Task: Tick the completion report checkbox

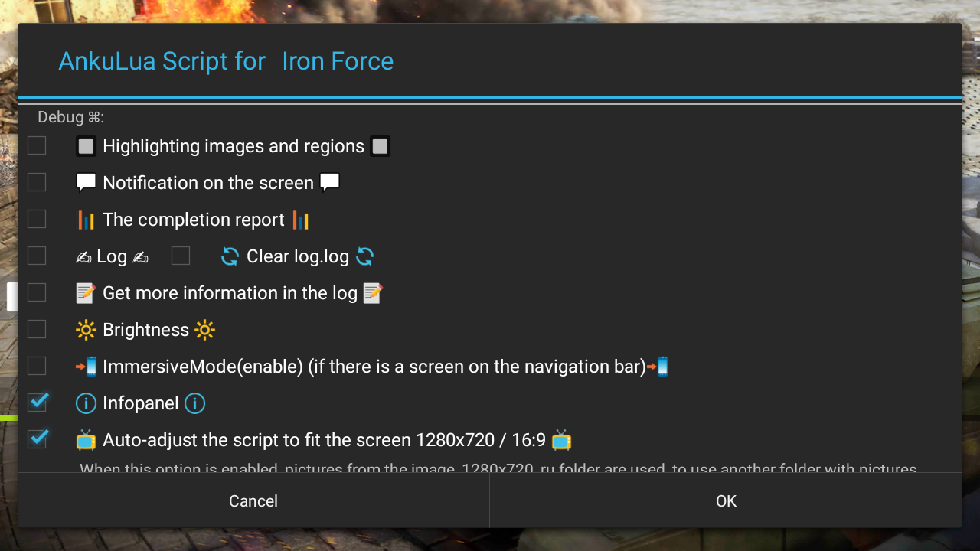Action: pyautogui.click(x=37, y=219)
